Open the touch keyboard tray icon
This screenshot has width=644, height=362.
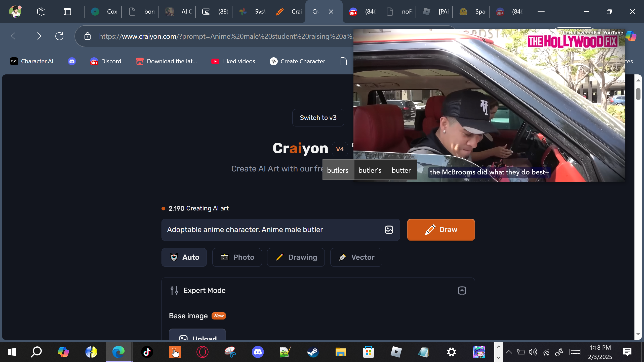[x=575, y=352]
